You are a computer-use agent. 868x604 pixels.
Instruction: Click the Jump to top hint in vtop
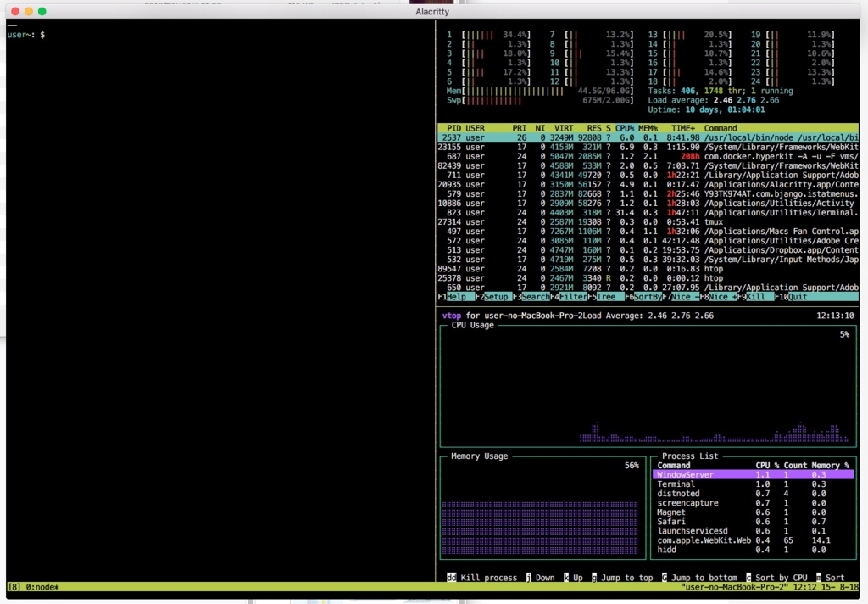622,578
